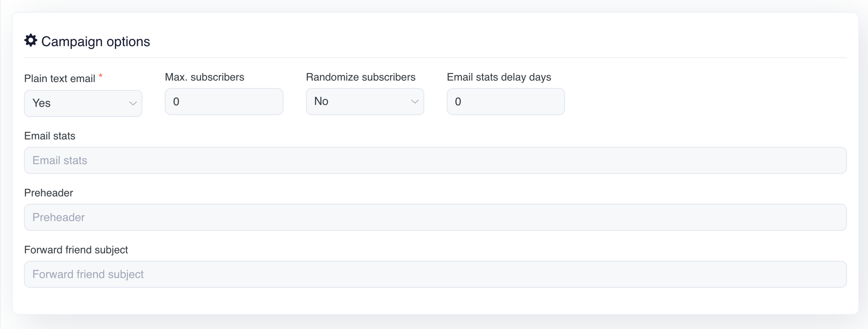Click into the Forward friend subject field

(x=435, y=274)
